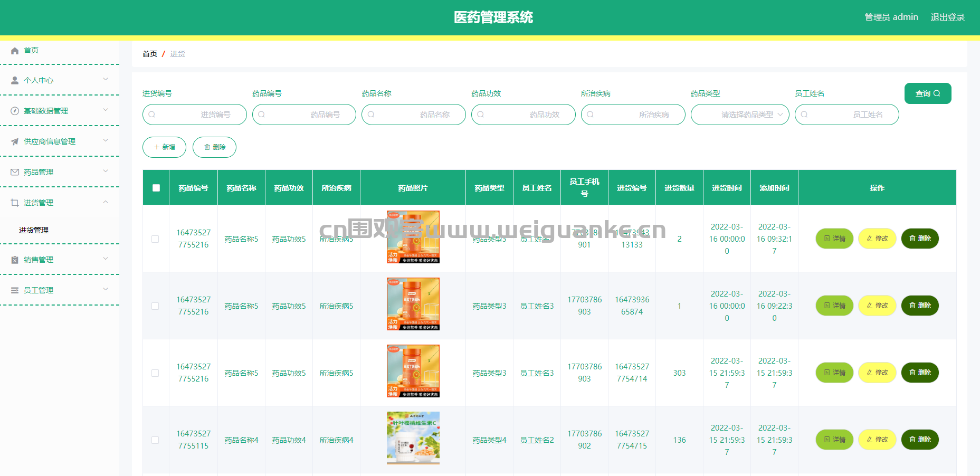Click the person icon beside 个人中心
Screen dimensions: 980x476
pos(15,80)
